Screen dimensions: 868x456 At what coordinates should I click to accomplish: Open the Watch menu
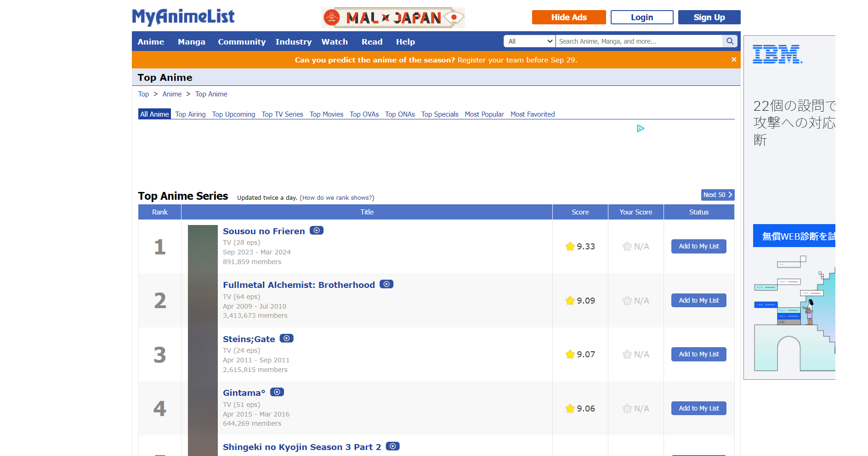click(x=335, y=42)
